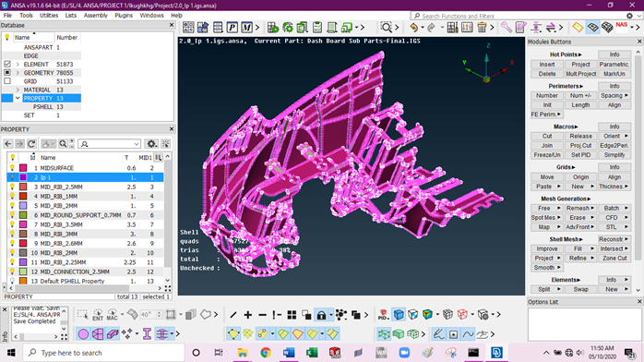
Task: Toggle visibility bulb for MID_ROUND_SUPPORT_0.7MM
Action: (12, 215)
